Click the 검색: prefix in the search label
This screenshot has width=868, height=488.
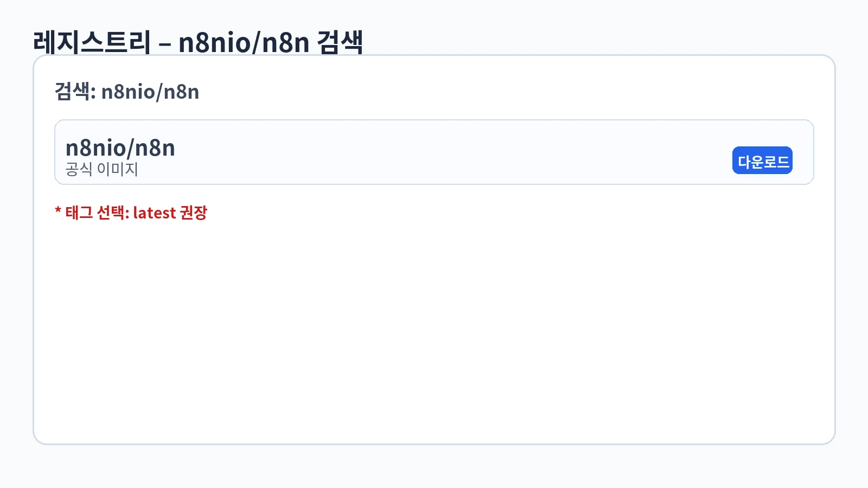[x=75, y=92]
